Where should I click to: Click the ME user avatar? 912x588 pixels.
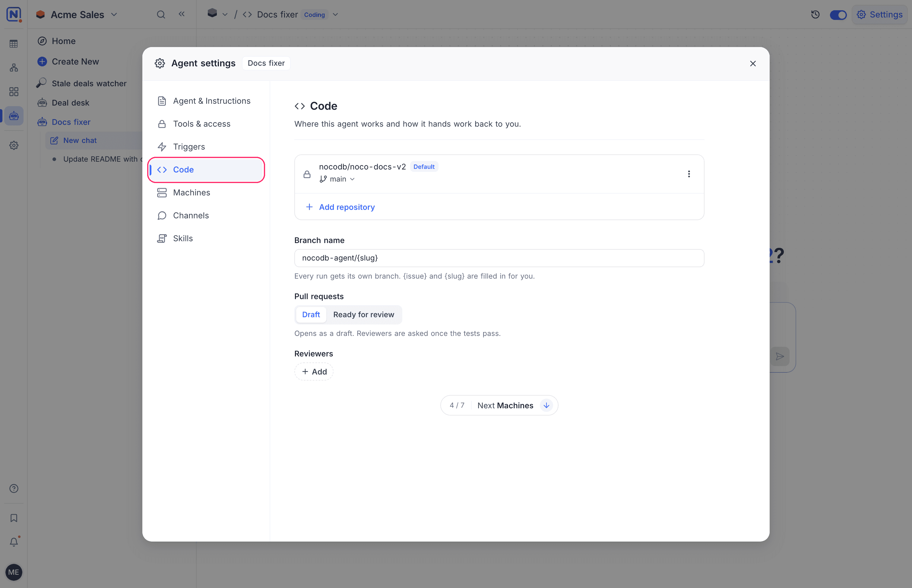14,572
